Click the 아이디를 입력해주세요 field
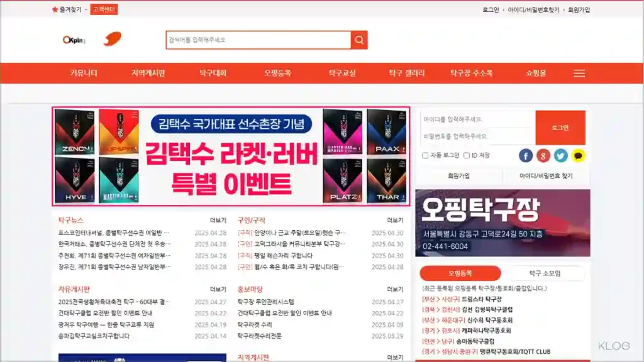This screenshot has width=644, height=362. [478, 119]
